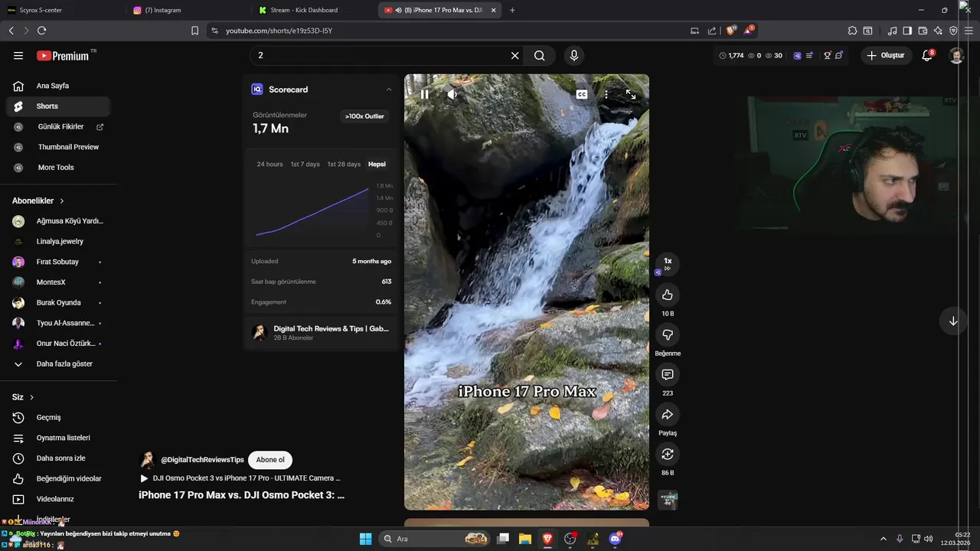This screenshot has height=551, width=980.
Task: Dislike the Short with thumbs down
Action: (x=668, y=335)
